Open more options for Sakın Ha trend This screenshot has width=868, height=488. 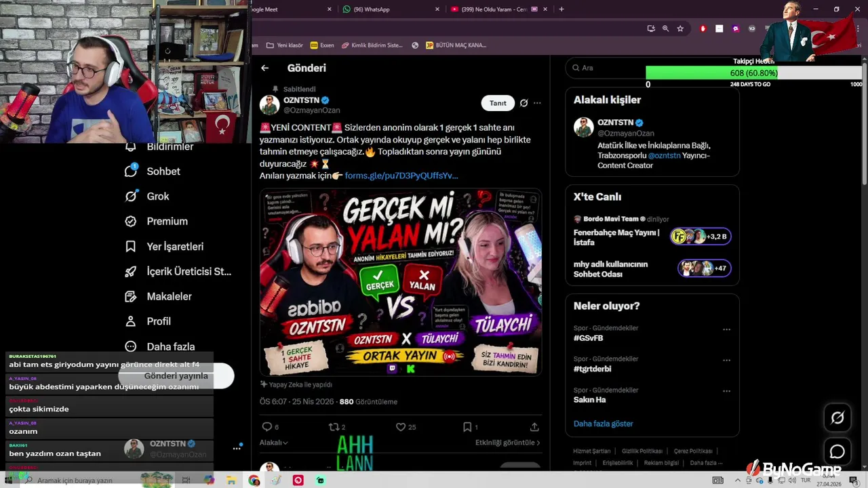pos(726,391)
